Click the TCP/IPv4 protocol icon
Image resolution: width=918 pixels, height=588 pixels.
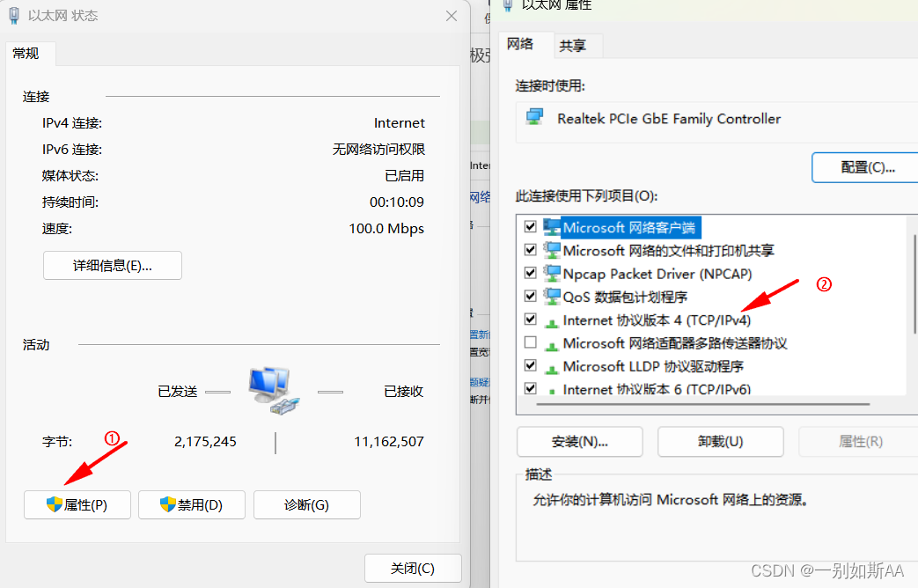pyautogui.click(x=552, y=322)
